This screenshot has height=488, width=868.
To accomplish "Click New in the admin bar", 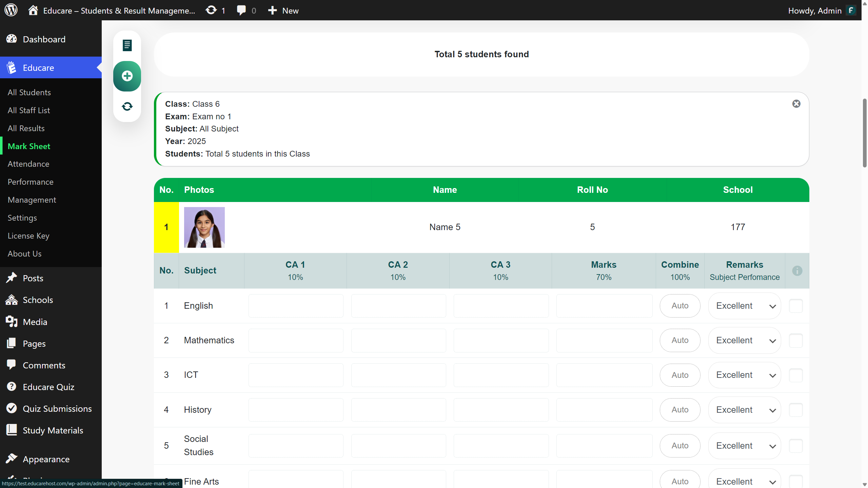I will 283,10.
